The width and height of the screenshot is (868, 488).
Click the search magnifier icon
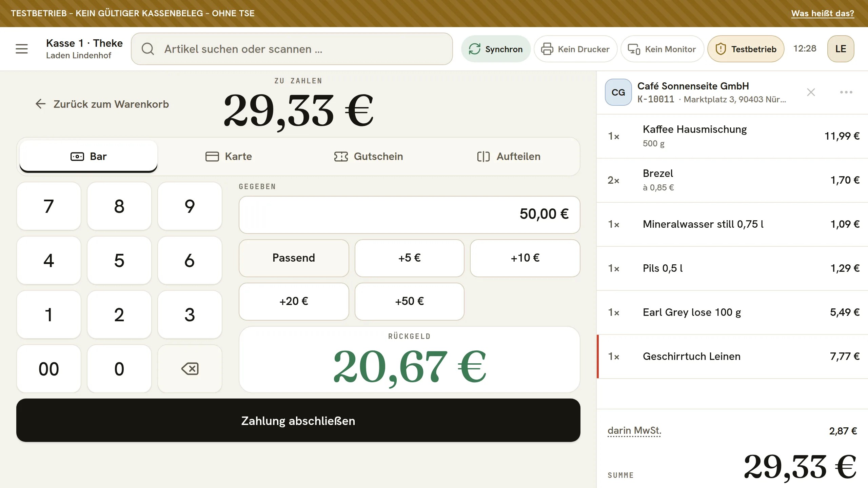coord(148,49)
